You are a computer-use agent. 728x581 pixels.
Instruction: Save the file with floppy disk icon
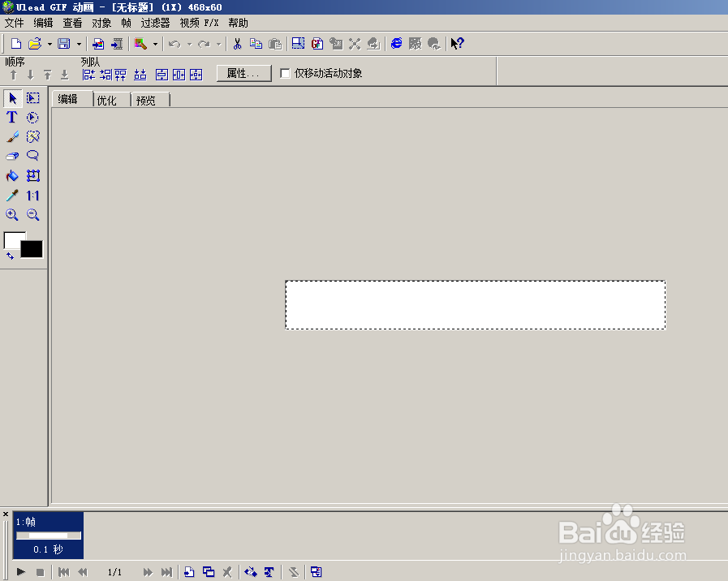click(64, 44)
